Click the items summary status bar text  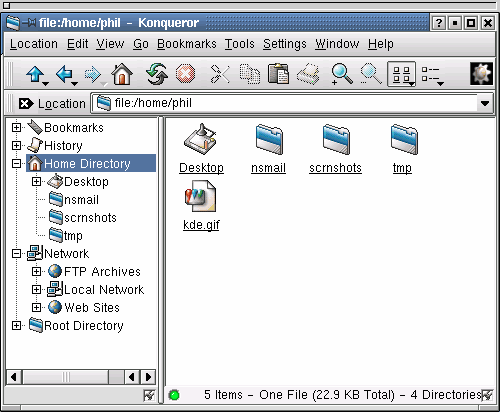(343, 395)
